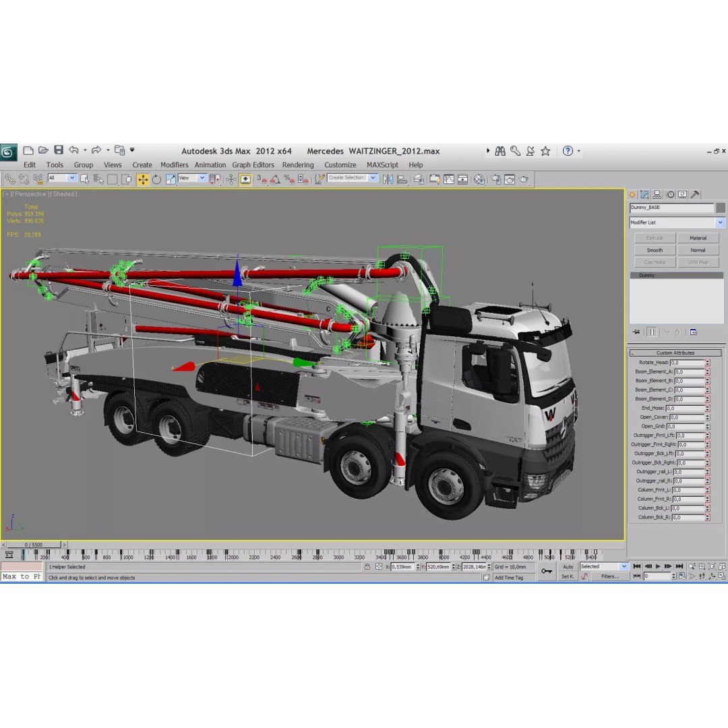728x728 pixels.
Task: Toggle Auto Key mode button
Action: pyautogui.click(x=568, y=567)
